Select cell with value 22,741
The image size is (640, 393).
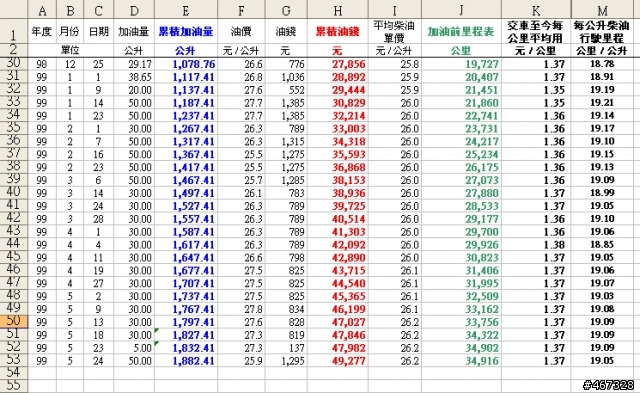[461, 115]
